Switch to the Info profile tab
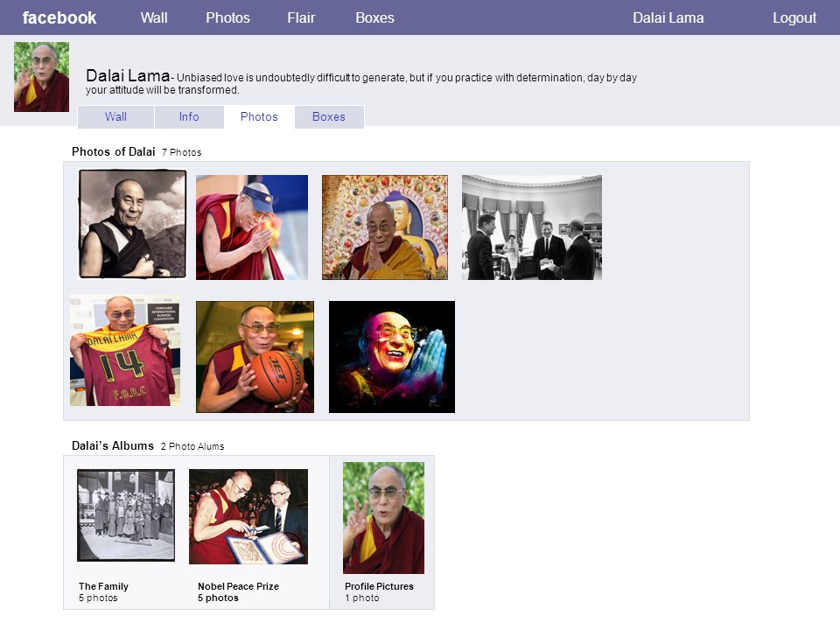The width and height of the screenshot is (840, 630). (x=189, y=116)
